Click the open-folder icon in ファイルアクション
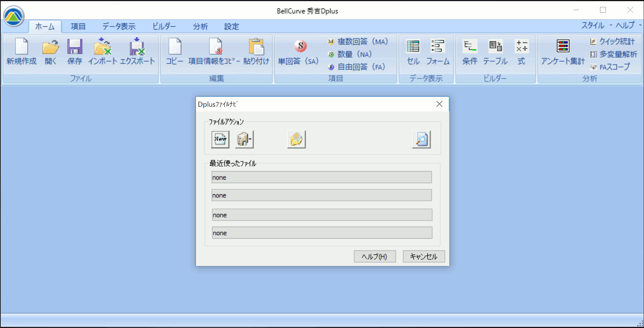This screenshot has height=328, width=644. coord(296,139)
